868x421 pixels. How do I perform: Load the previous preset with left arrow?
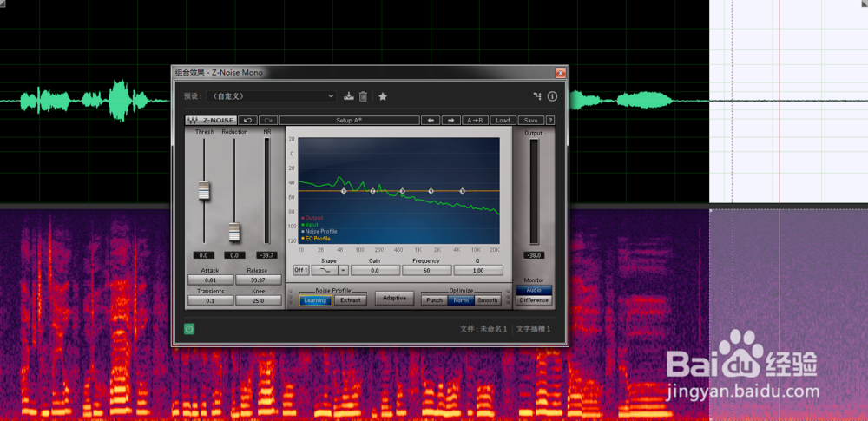coord(431,120)
